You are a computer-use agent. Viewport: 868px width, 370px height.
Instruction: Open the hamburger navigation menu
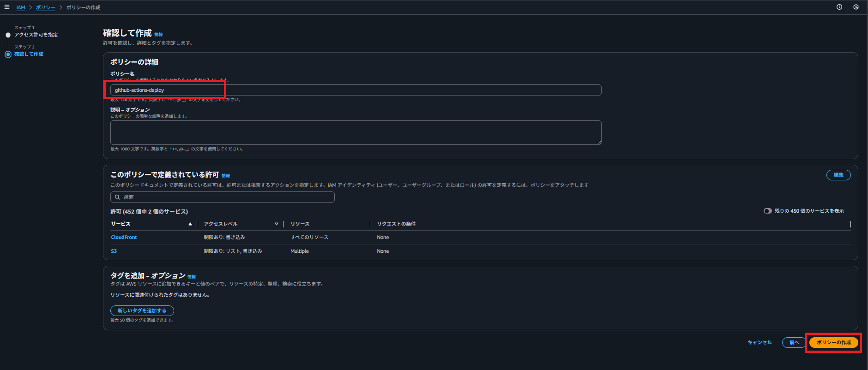tap(7, 7)
